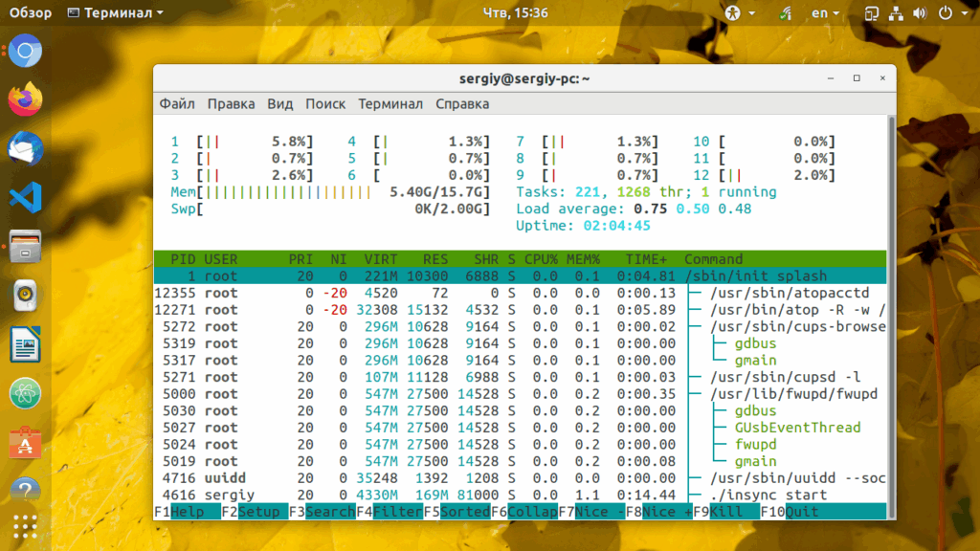Screen dimensions: 980x551
Task: Open the Файл menu
Action: (177, 103)
